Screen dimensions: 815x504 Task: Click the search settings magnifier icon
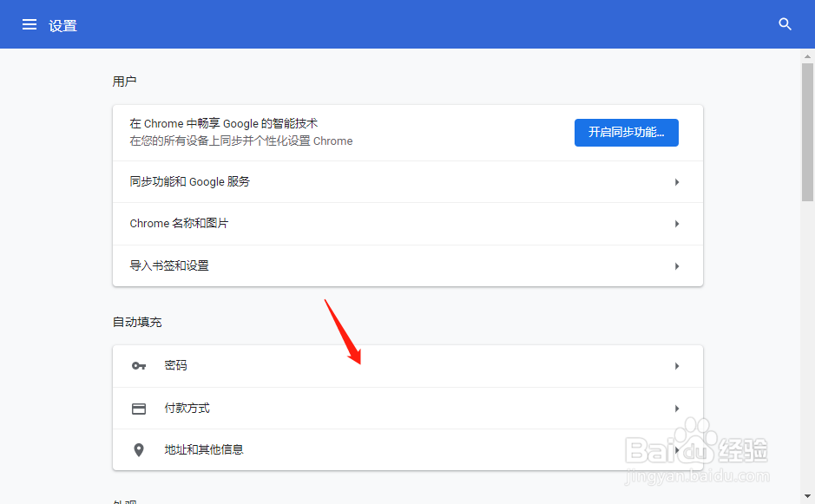pos(785,24)
